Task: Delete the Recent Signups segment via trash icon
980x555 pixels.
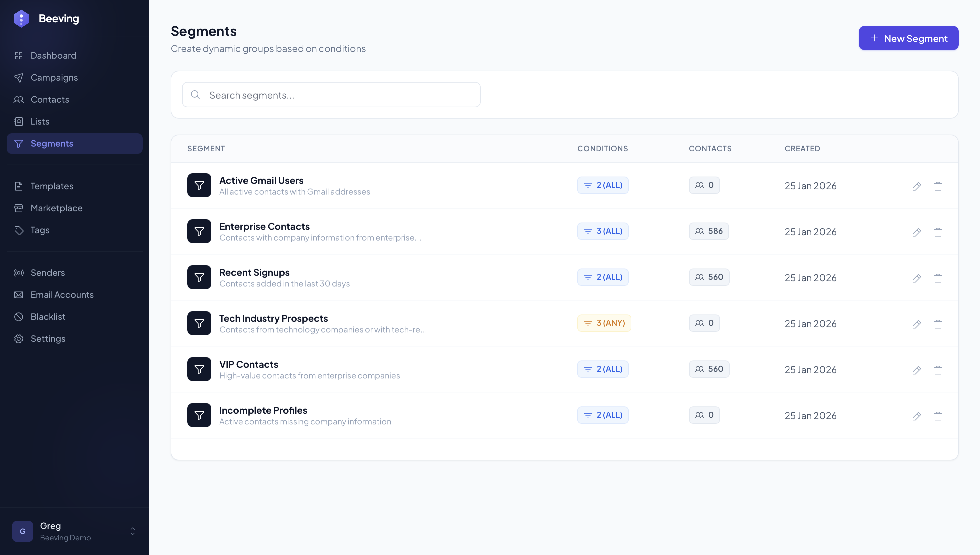Action: click(938, 278)
